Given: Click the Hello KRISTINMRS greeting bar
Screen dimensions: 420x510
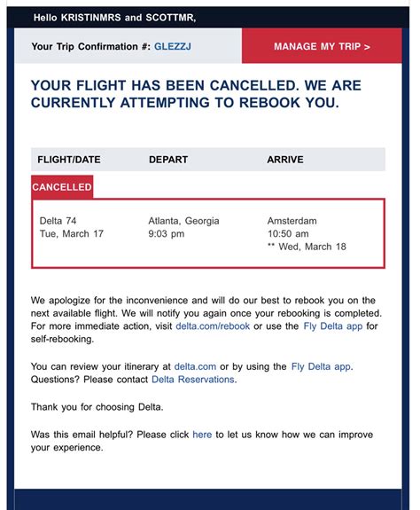Looking at the screenshot, I should [208, 17].
